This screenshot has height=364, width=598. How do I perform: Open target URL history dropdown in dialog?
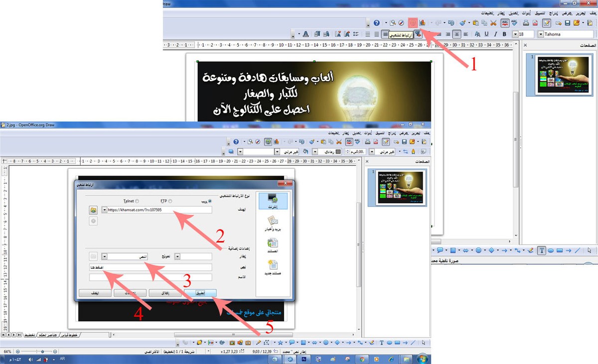pos(104,210)
